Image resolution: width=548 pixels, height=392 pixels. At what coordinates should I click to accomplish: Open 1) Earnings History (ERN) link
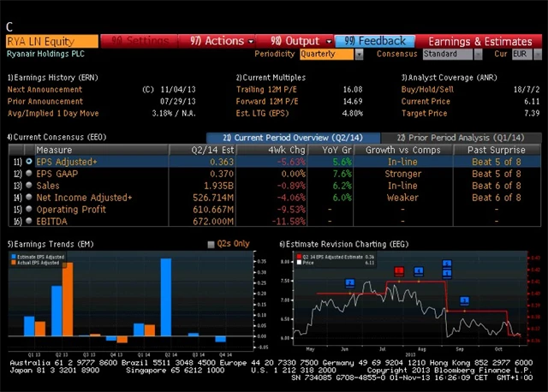53,78
